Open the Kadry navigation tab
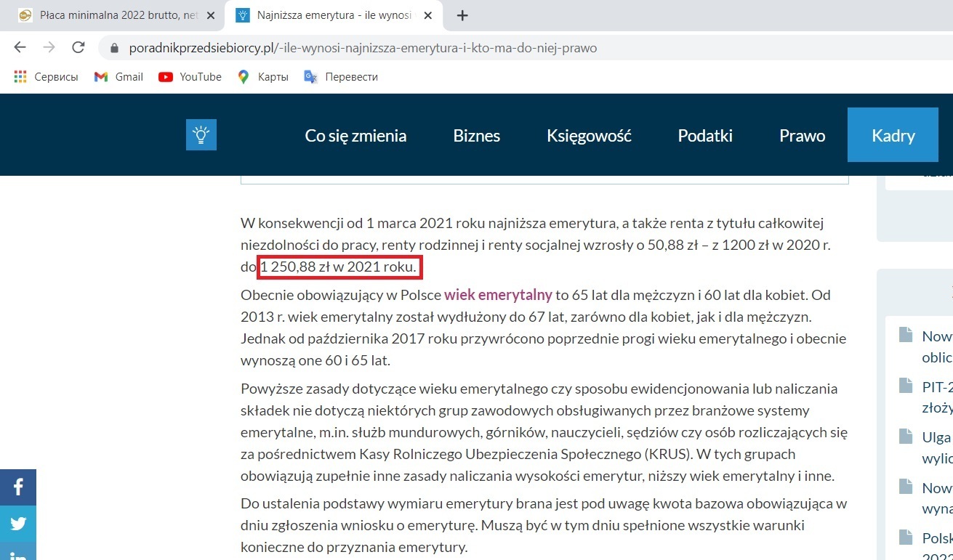This screenshot has width=953, height=560. click(x=893, y=136)
